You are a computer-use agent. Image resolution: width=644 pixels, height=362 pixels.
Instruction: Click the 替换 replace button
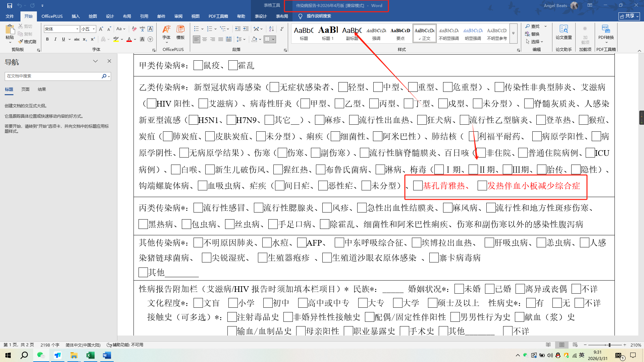pyautogui.click(x=533, y=34)
